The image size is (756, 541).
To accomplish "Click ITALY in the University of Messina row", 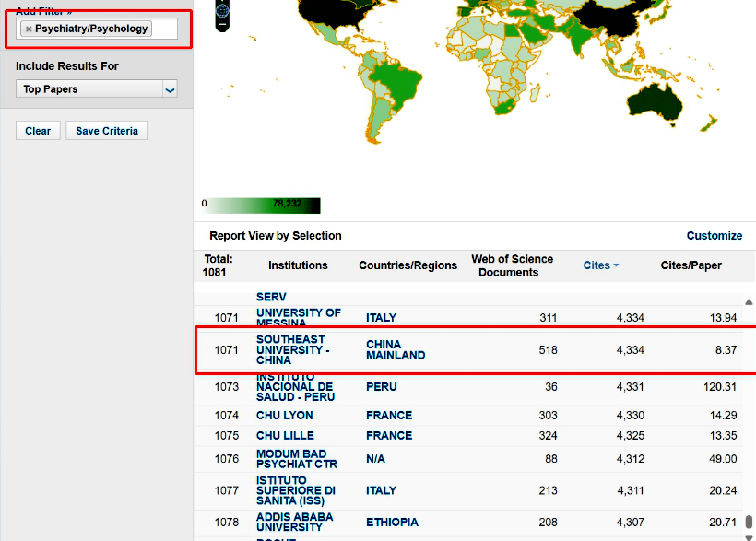I will click(x=381, y=318).
